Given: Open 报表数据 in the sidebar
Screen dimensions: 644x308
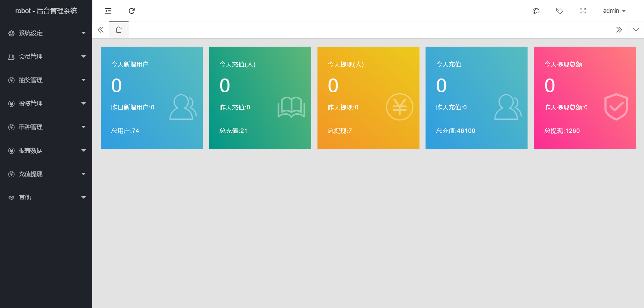Looking at the screenshot, I should point(46,151).
